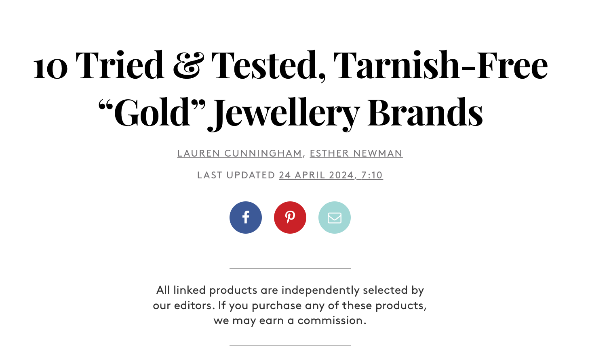Open Esther Newman's author page
611x364 pixels.
tap(356, 153)
